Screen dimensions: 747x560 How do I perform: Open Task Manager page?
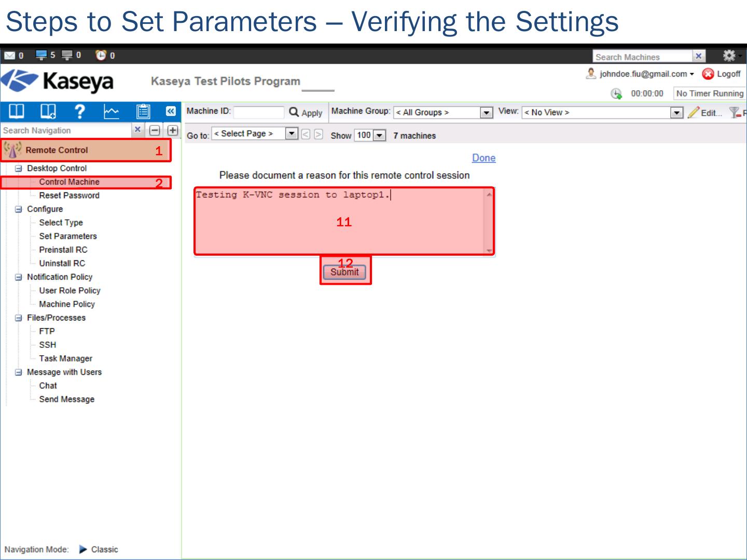(65, 358)
